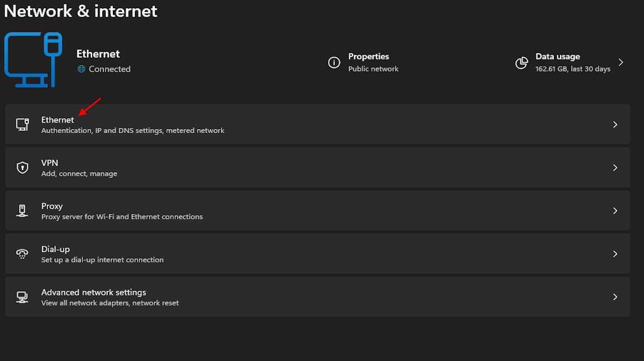The height and width of the screenshot is (361, 644).
Task: Click the VPN shield icon
Action: click(x=22, y=168)
